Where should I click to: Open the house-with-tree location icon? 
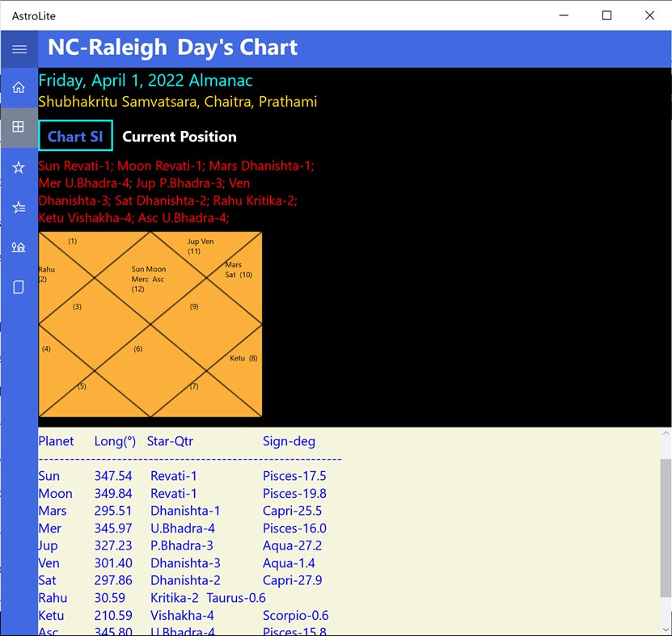19,246
